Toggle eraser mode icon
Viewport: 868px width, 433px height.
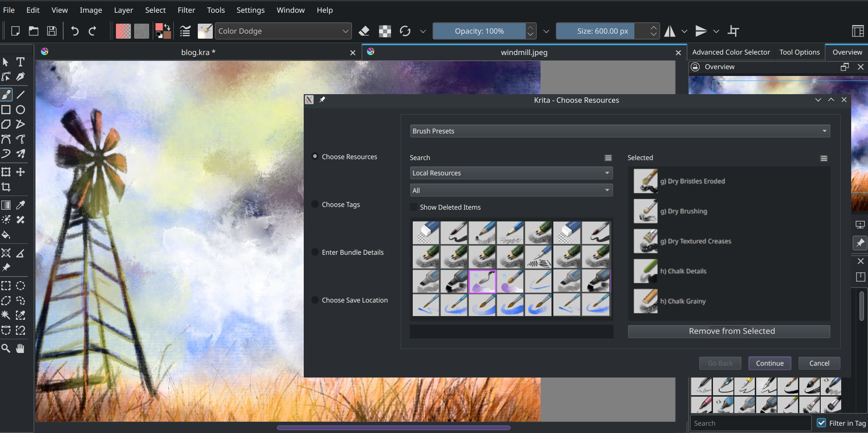coord(364,31)
